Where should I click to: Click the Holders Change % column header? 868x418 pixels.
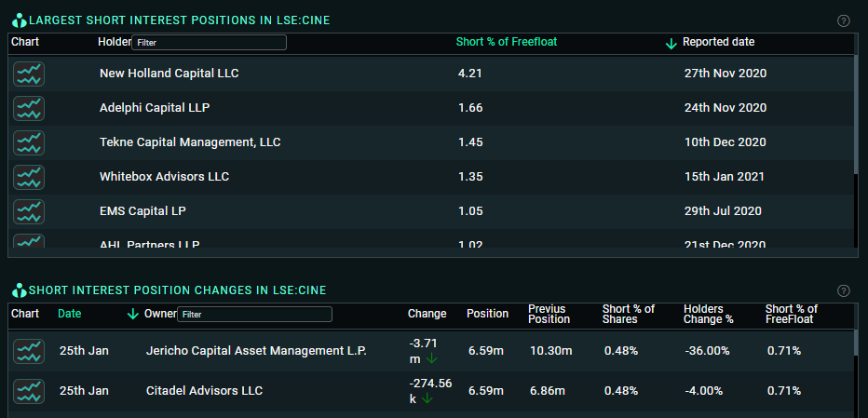coord(708,314)
